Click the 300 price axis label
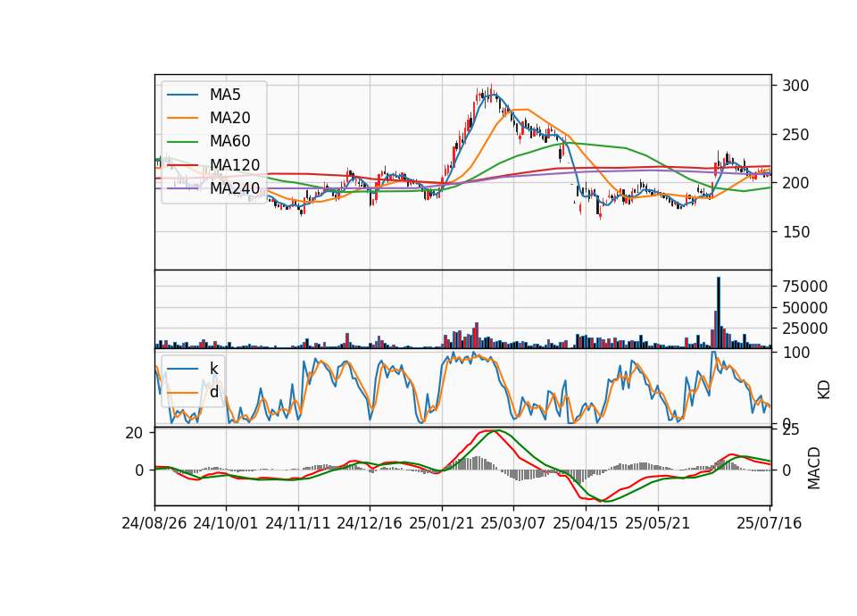Screen dimensions: 857x616 (795, 86)
